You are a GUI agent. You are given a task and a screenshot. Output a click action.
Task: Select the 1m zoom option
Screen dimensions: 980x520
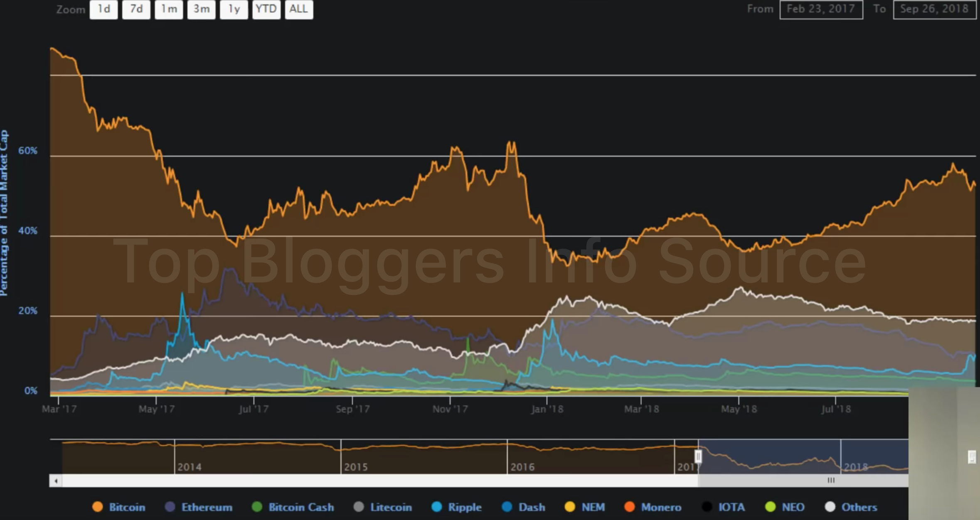point(169,9)
